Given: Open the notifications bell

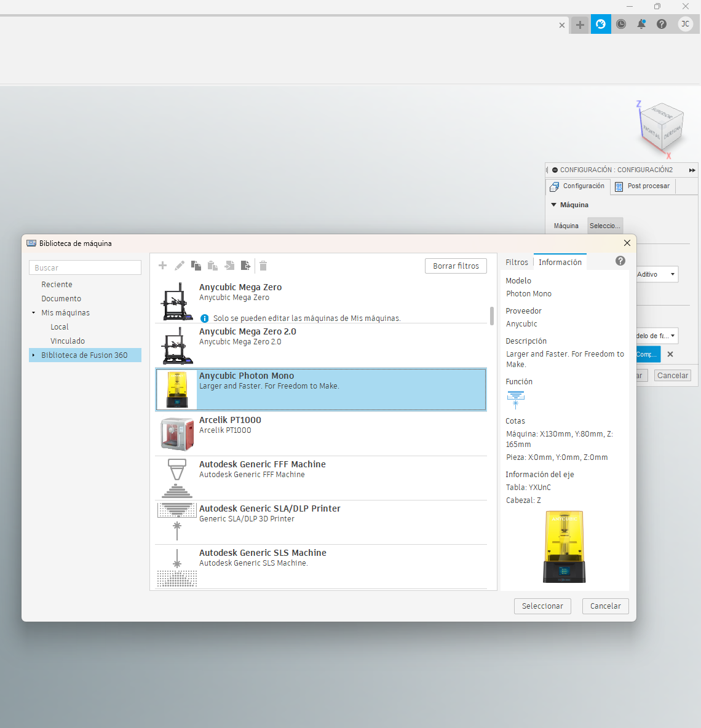Looking at the screenshot, I should (x=641, y=24).
